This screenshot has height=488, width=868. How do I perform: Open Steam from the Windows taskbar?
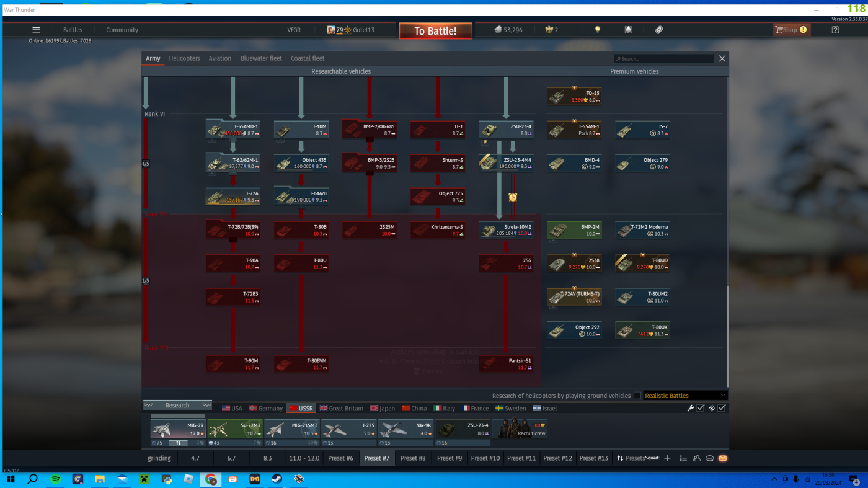tap(277, 479)
